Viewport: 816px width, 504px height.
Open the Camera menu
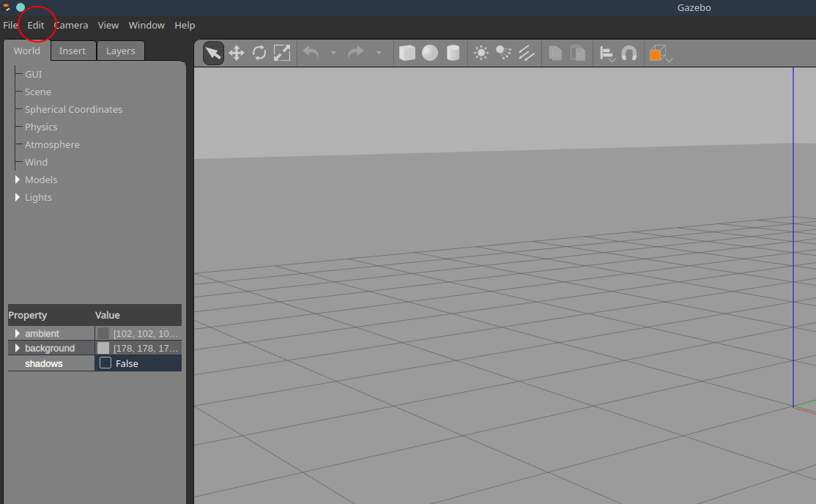[71, 25]
